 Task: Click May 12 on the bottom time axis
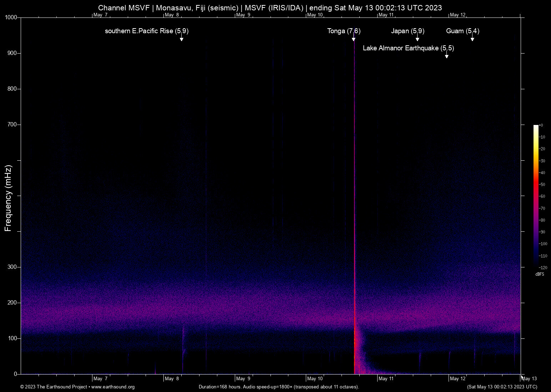point(458,378)
